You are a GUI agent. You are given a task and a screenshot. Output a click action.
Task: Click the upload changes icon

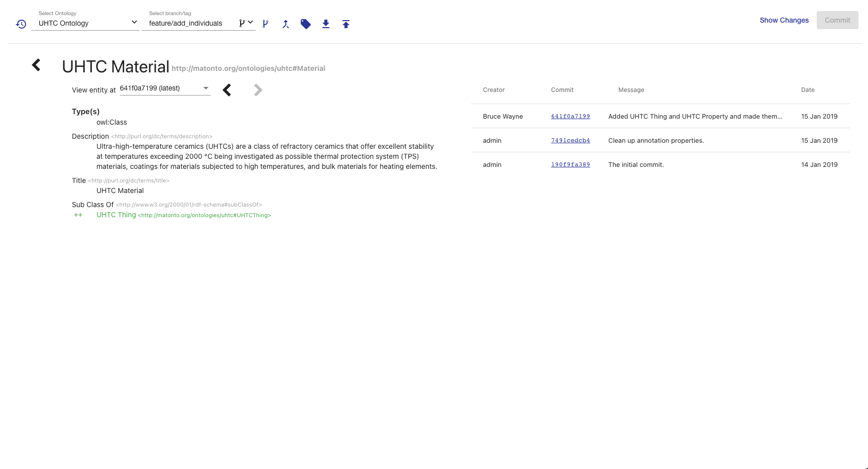[x=346, y=24]
